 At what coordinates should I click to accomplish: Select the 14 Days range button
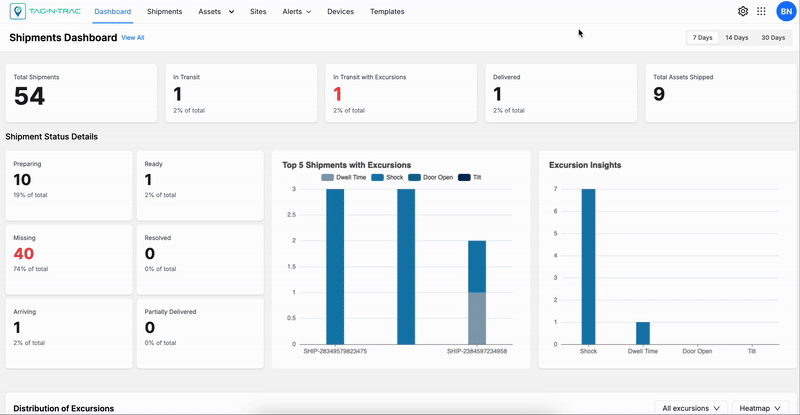[x=736, y=37]
